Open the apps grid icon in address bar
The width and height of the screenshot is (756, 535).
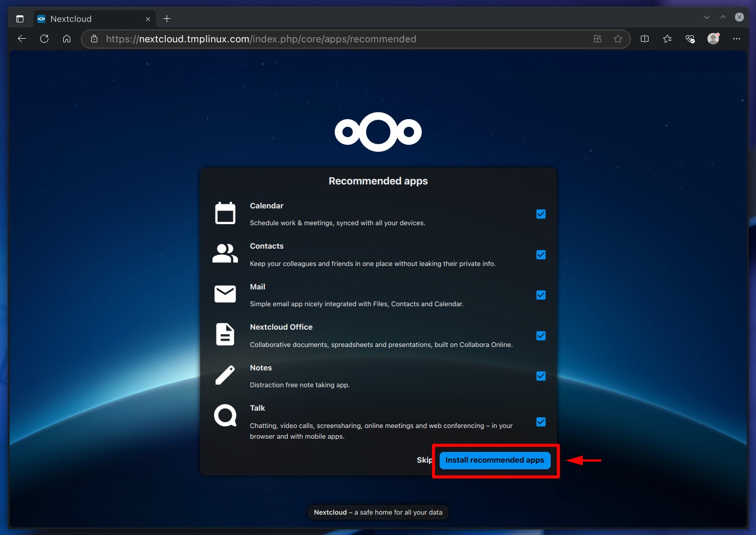point(598,39)
